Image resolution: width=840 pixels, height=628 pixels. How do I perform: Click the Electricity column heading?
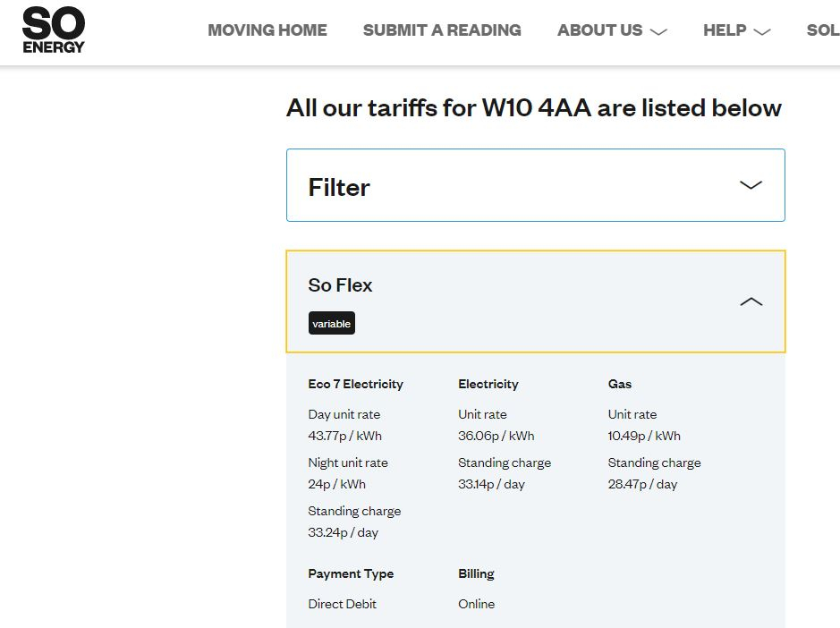(x=488, y=384)
